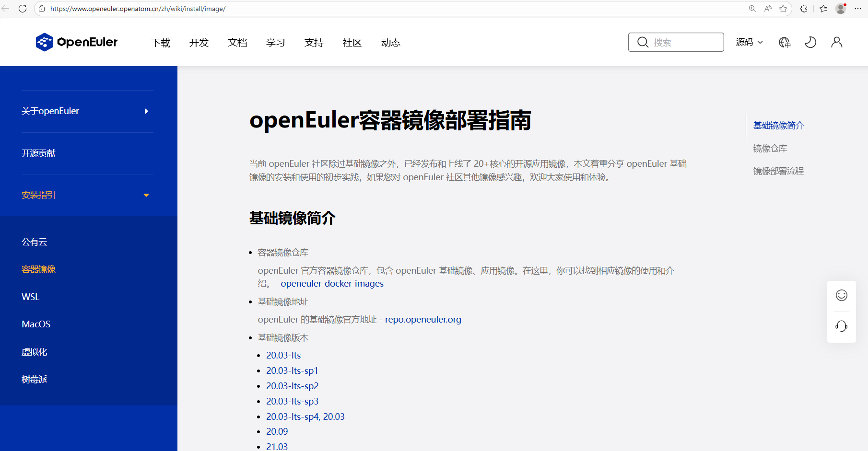
Task: Click the OpenEuler logo
Action: (77, 42)
